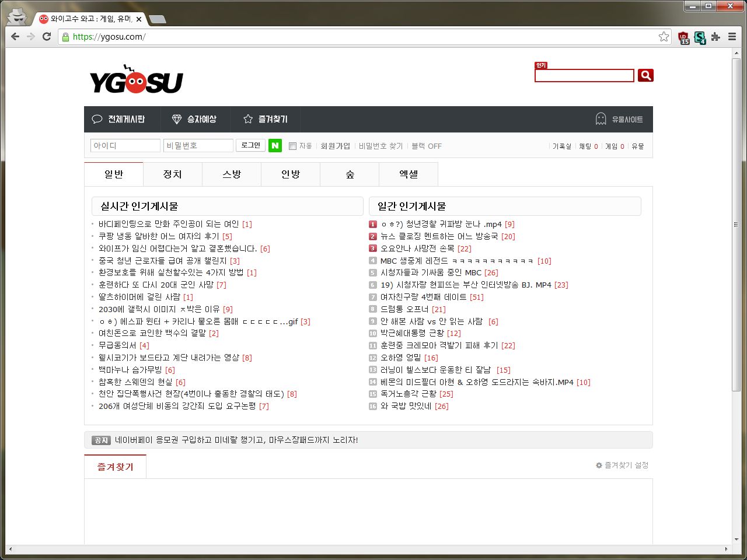Click the browser forward arrow
The height and width of the screenshot is (560, 747).
(31, 36)
